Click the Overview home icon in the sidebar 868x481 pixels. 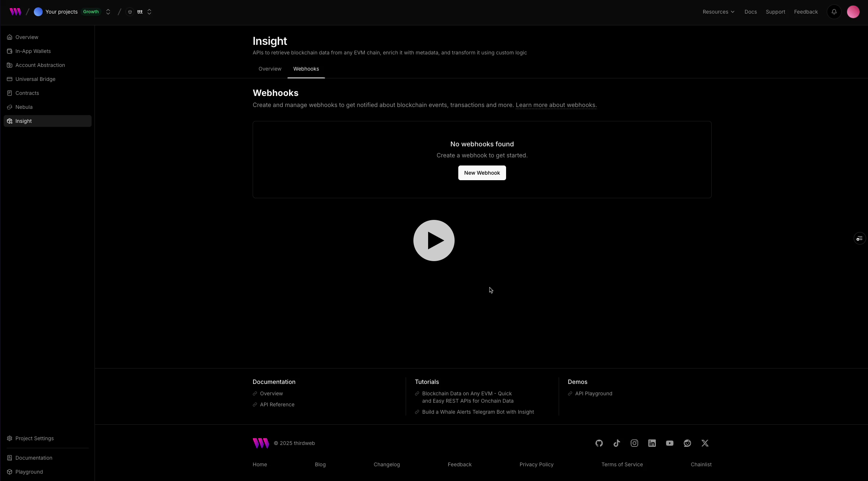click(x=10, y=37)
